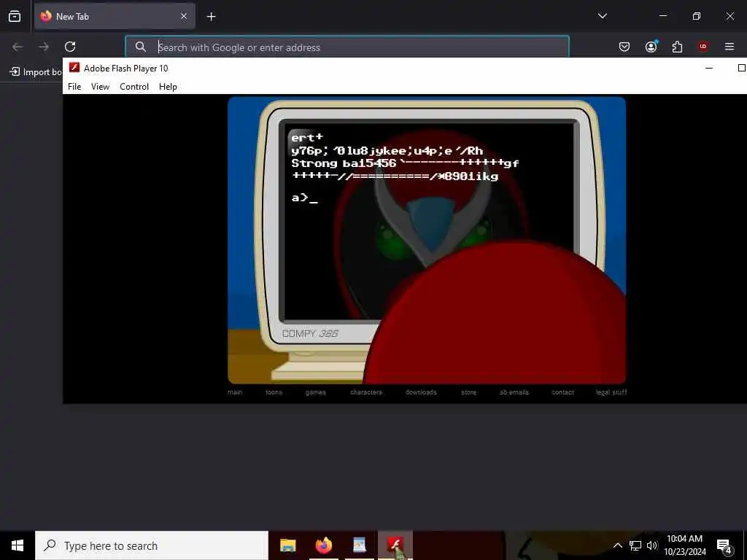747x560 pixels.
Task: Open the Firefox account icon
Action: pyautogui.click(x=651, y=47)
